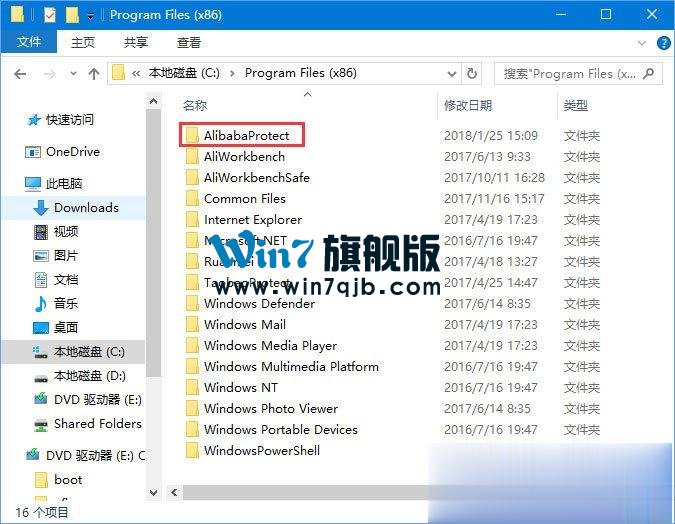Open the 文件 menu
Viewport: 675px width, 524px height.
29,42
